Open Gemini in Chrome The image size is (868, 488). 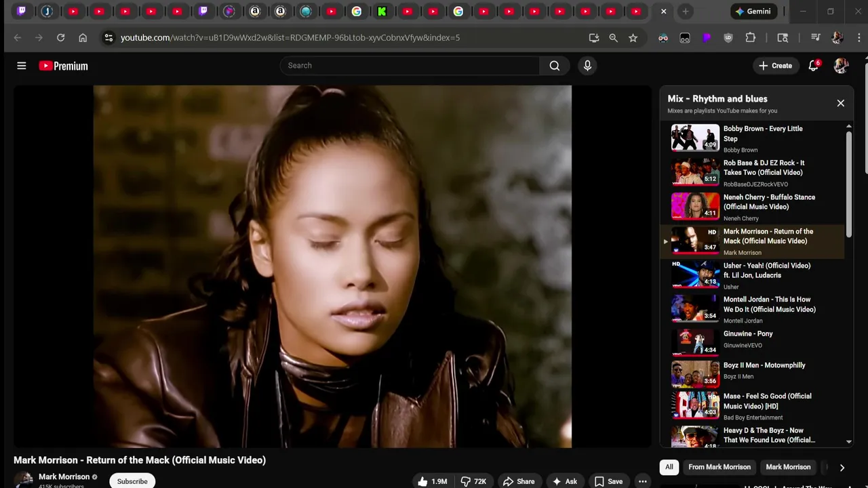(x=752, y=12)
